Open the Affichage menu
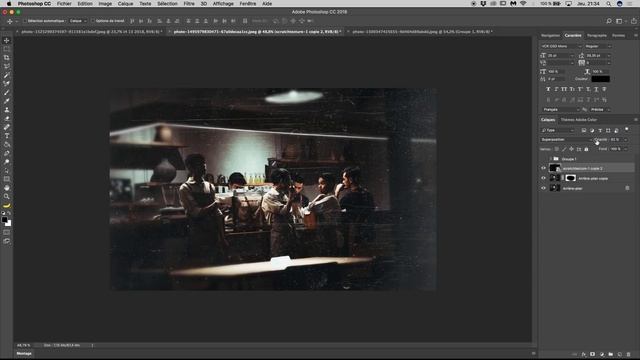This screenshot has width=640, height=360. (223, 3)
